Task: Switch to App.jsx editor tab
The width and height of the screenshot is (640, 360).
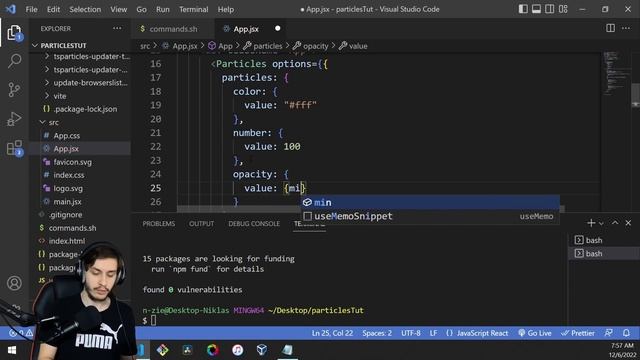Action: click(250, 29)
